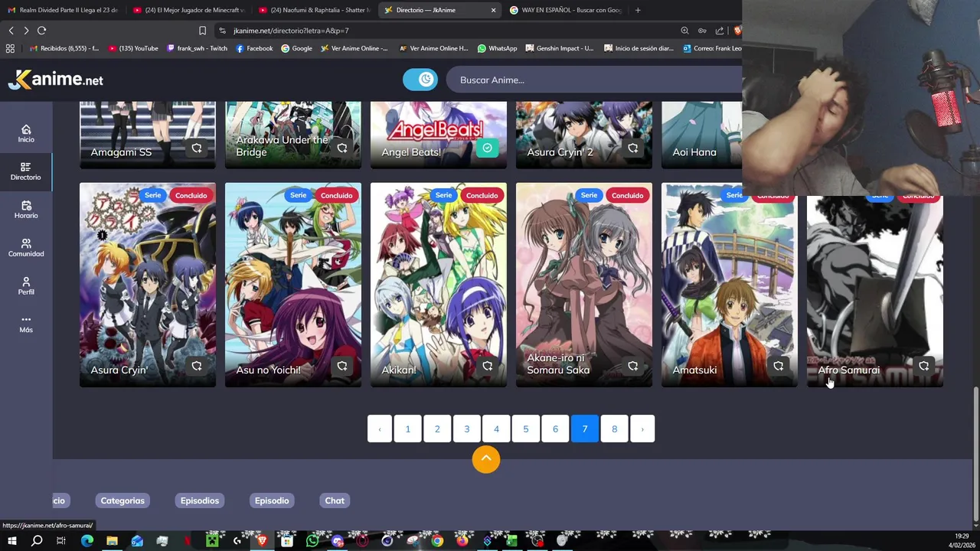Open the Comunidad section
The width and height of the screenshot is (980, 551).
(x=26, y=248)
